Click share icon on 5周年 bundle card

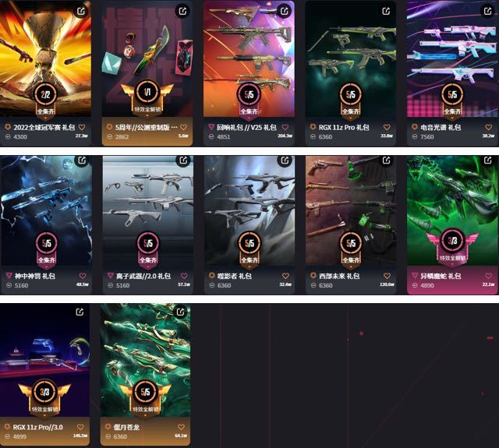pos(182,12)
